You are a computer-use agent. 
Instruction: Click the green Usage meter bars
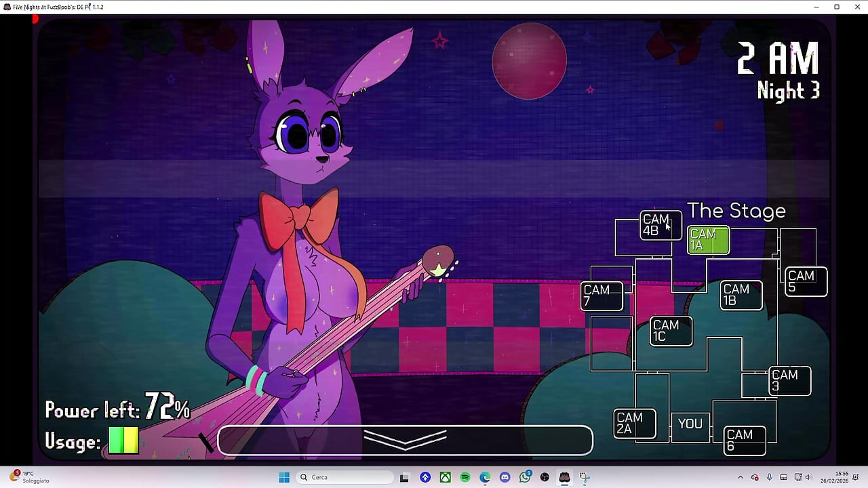[123, 440]
